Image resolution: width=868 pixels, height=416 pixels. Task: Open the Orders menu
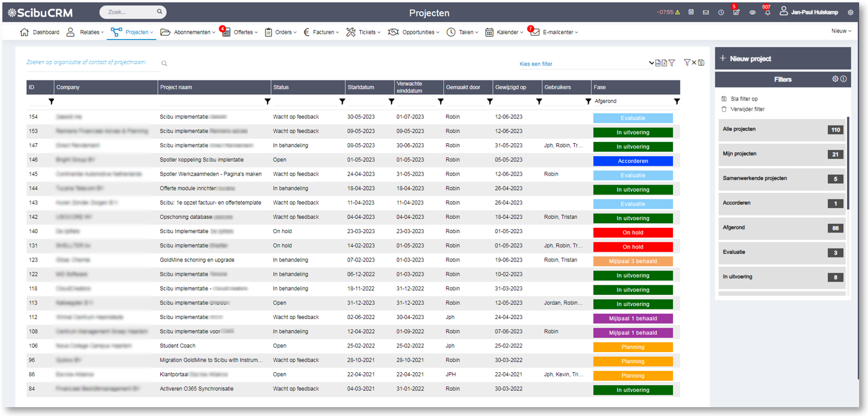(x=281, y=32)
